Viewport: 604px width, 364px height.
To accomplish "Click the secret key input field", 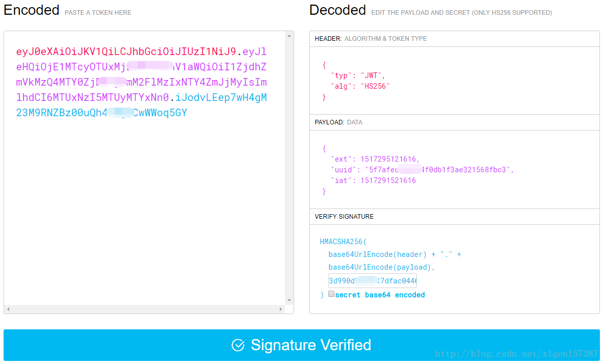I will coord(372,281).
